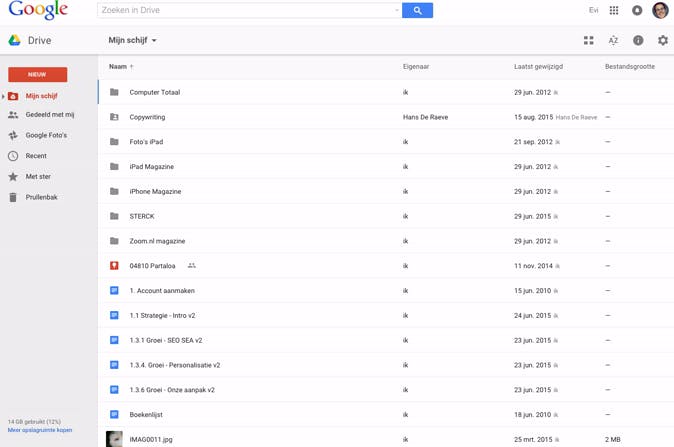The height and width of the screenshot is (447, 674).
Task: Select the Naam column header
Action: 118,67
